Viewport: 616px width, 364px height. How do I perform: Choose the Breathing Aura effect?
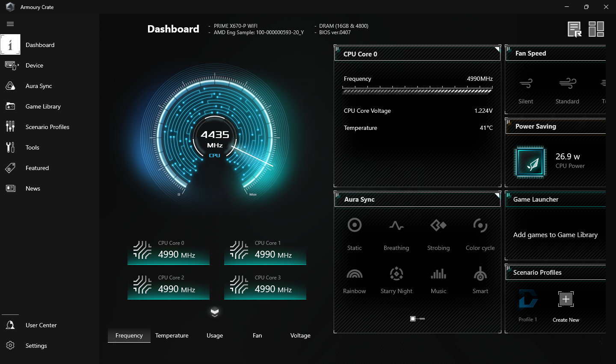click(396, 225)
